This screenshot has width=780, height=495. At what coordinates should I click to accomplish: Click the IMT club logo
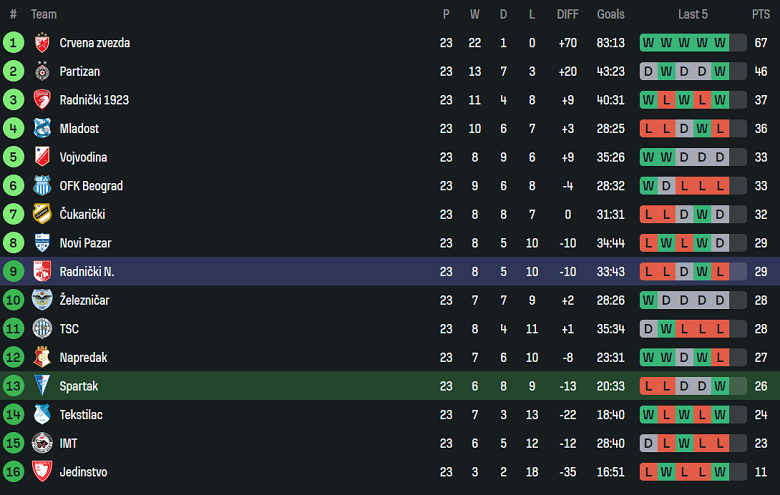(x=42, y=443)
